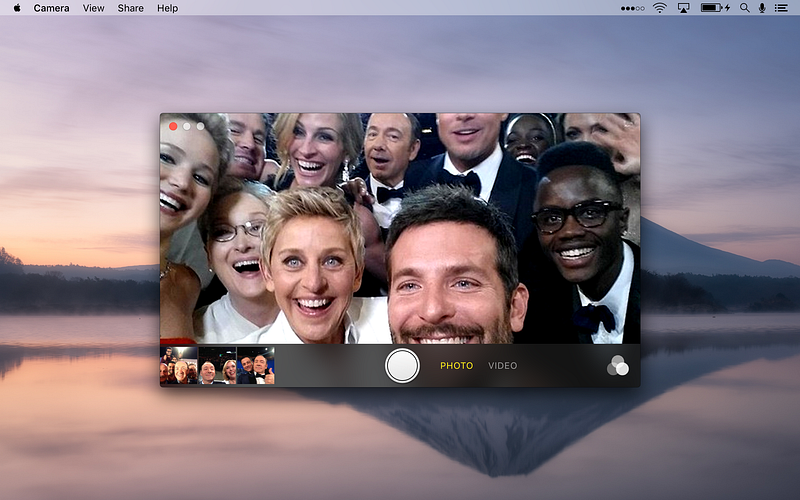Open Notification Center list icon
The width and height of the screenshot is (800, 500).
(x=781, y=8)
